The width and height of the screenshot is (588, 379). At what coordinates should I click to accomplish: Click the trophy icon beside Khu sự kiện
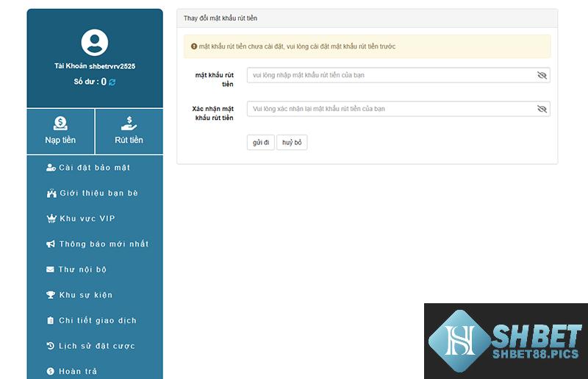point(51,295)
